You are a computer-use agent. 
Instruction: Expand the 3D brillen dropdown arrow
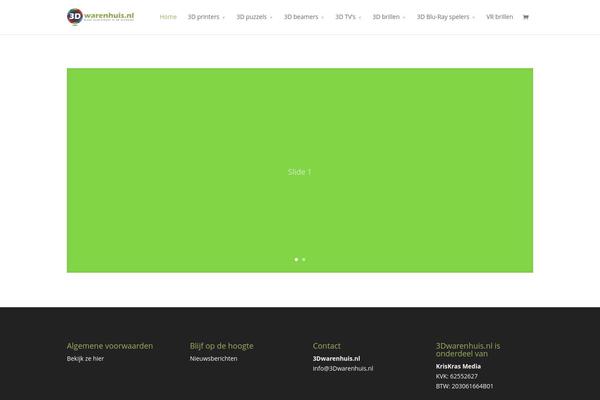(404, 18)
